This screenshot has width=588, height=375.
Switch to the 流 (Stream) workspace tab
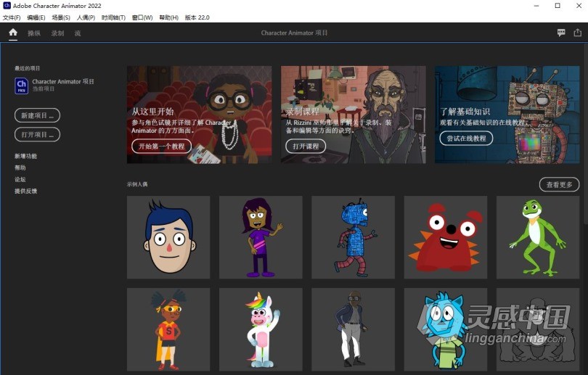[x=78, y=33]
